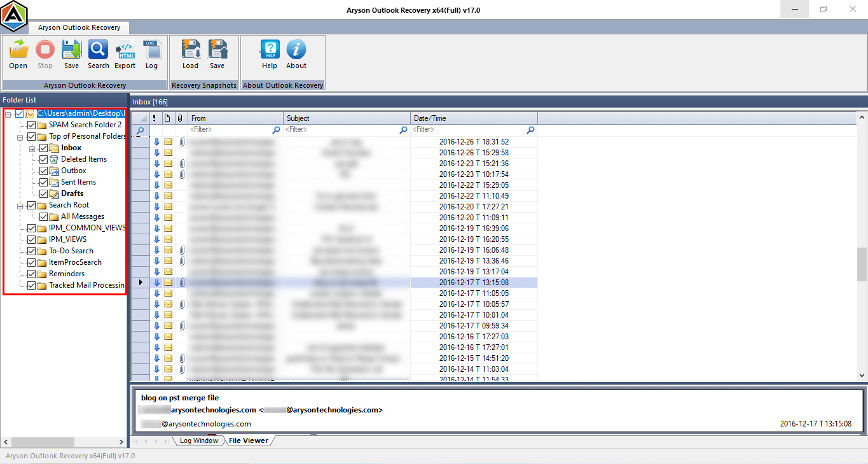Open the Log icon
The width and height of the screenshot is (868, 464).
pyautogui.click(x=151, y=50)
